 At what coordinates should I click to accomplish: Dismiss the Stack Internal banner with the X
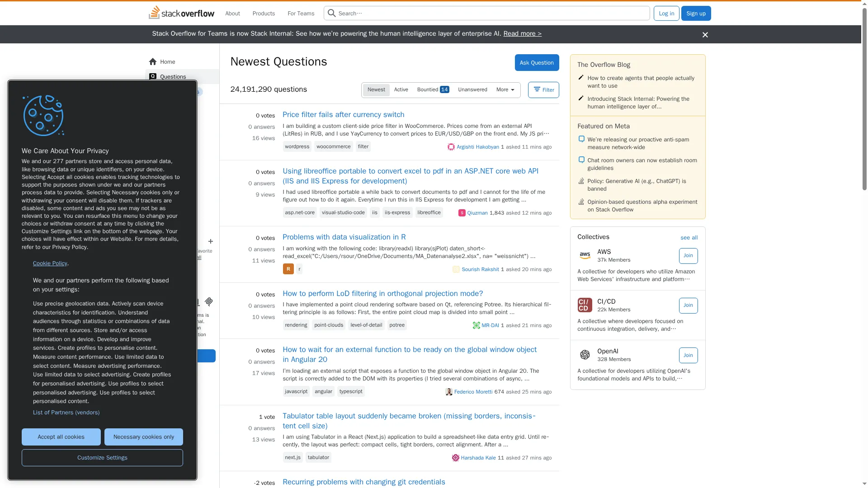click(x=705, y=34)
